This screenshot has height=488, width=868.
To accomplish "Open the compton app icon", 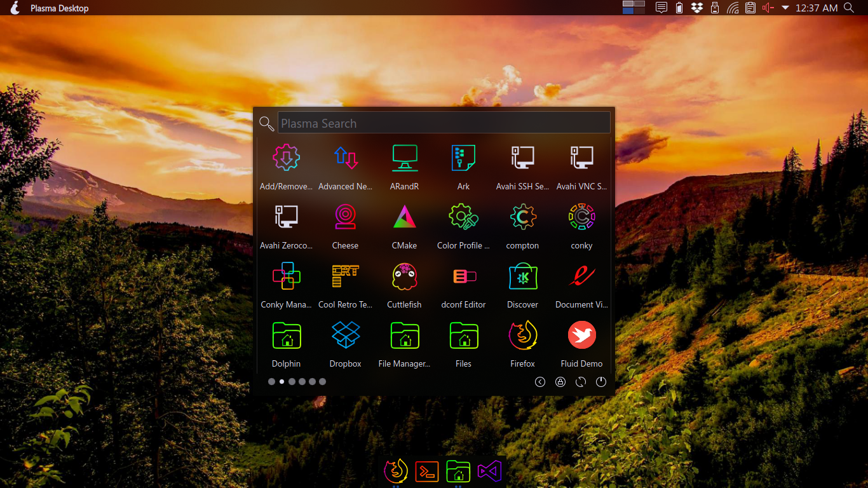I will coord(523,217).
